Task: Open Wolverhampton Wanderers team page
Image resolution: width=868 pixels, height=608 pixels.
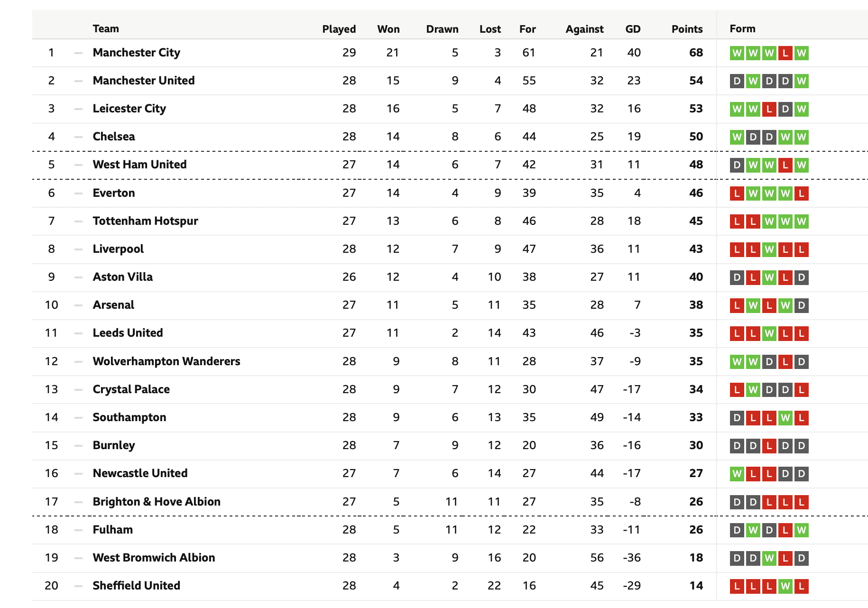Action: click(x=166, y=361)
